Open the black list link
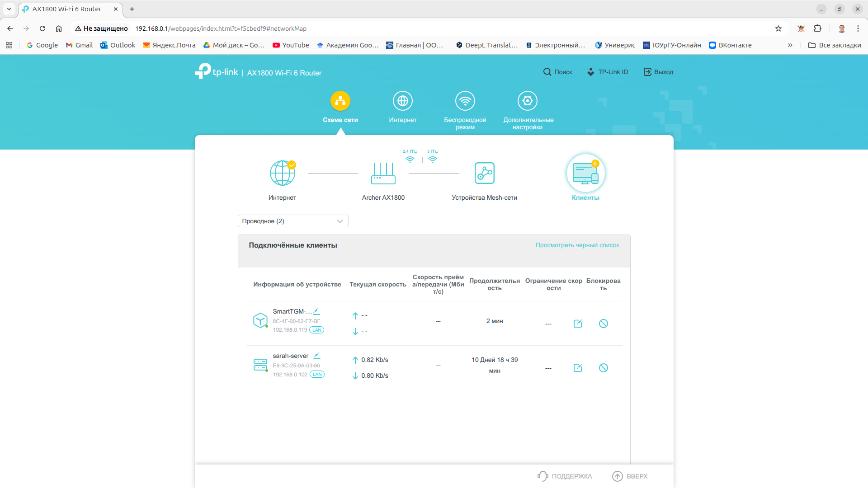Viewport: 868px width, 488px height. point(577,245)
